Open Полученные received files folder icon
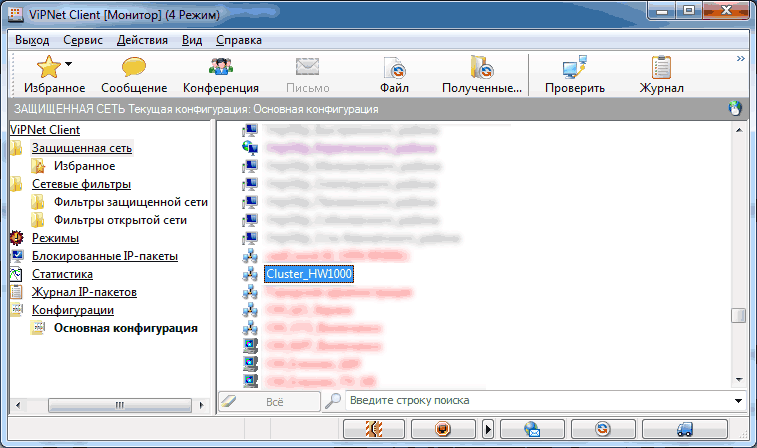Viewport: 757px width, 448px height. coord(481,67)
